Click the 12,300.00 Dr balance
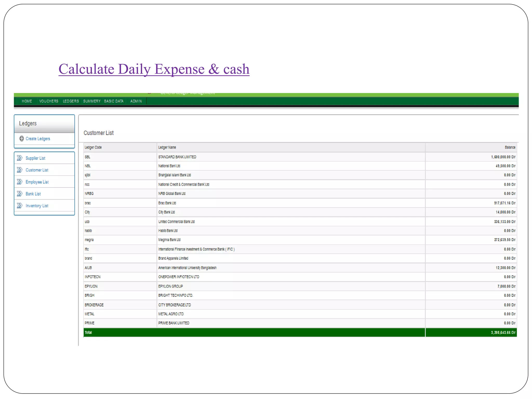Image resolution: width=532 pixels, height=399 pixels. point(506,268)
